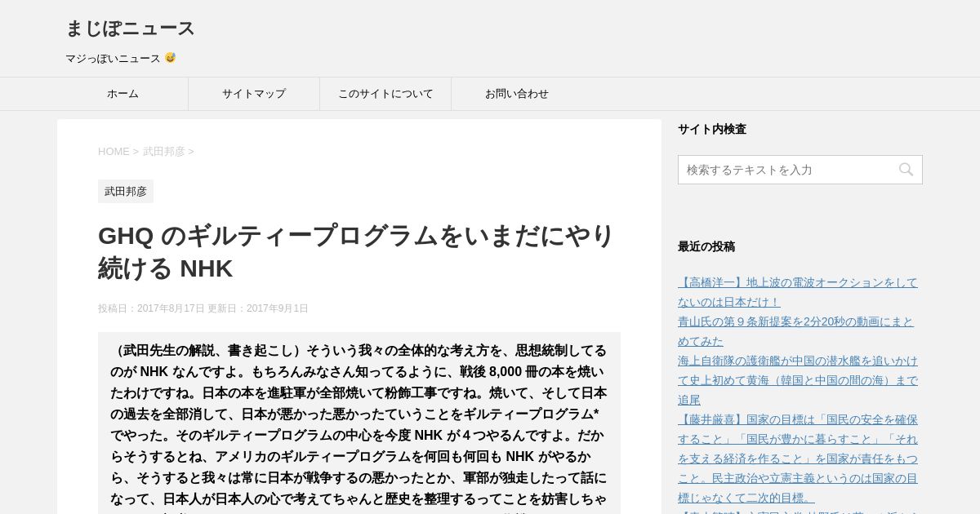
Task: Open 高橋洋一 電波オークション recent post
Action: click(798, 292)
